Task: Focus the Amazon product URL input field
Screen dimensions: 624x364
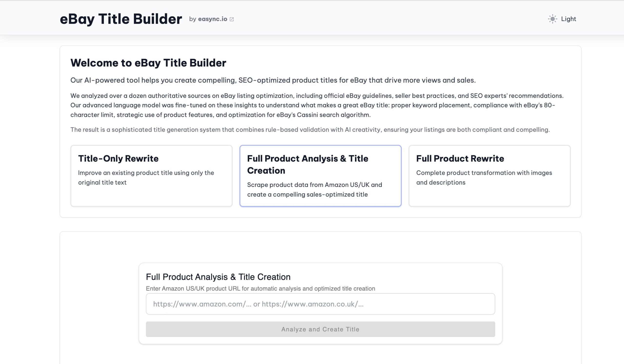Action: pyautogui.click(x=320, y=304)
